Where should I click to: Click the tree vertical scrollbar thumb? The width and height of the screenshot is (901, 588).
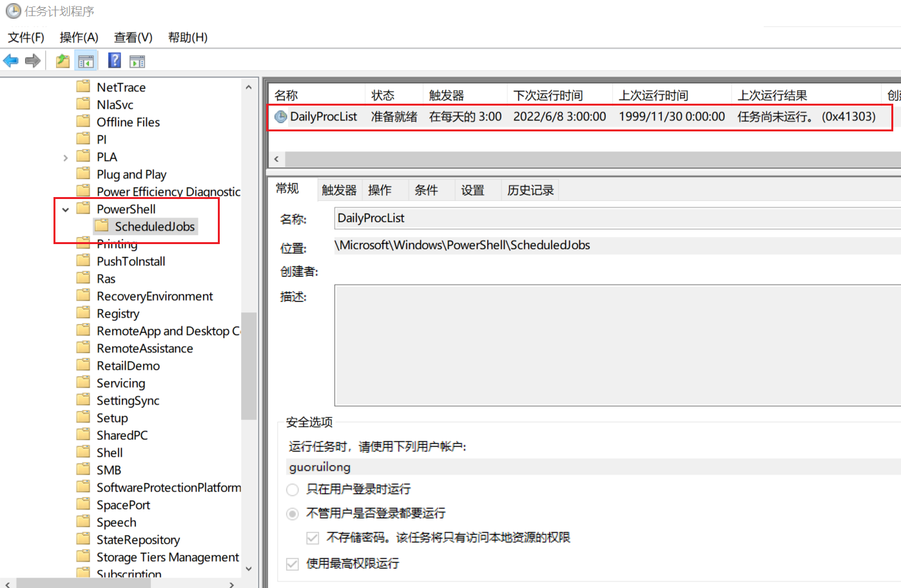pos(249,365)
